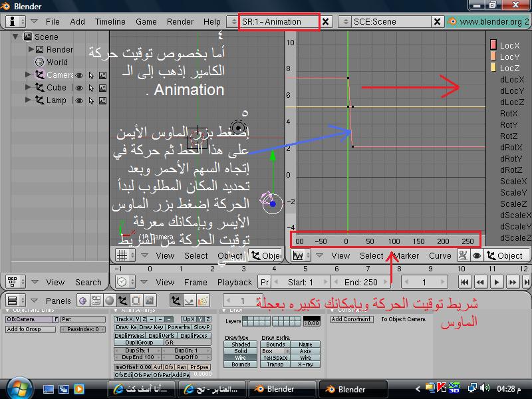Open Kaspersky from the system tray

(442, 388)
